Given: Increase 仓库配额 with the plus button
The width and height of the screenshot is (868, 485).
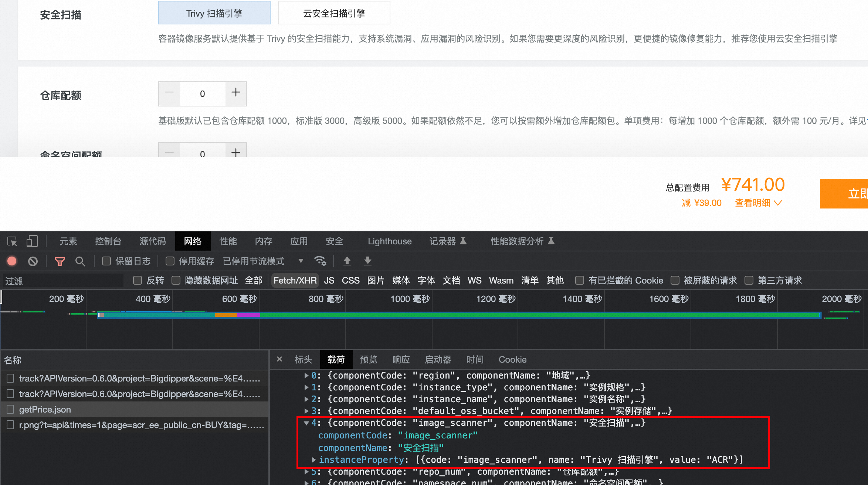Looking at the screenshot, I should coord(236,93).
